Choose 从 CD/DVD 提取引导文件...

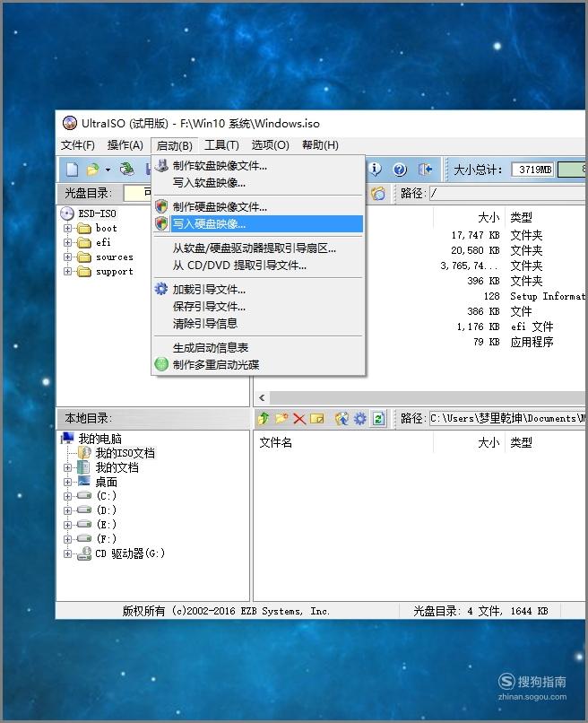[x=258, y=266]
